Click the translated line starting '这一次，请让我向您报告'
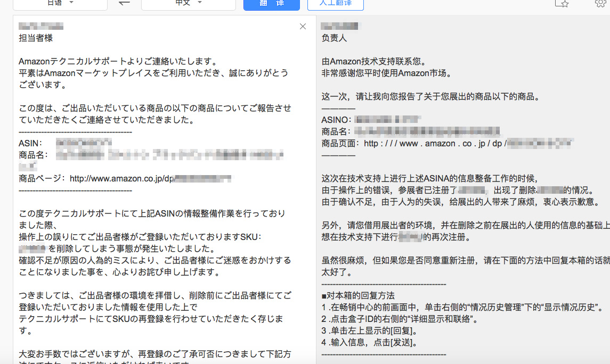610x364 pixels. click(x=432, y=97)
